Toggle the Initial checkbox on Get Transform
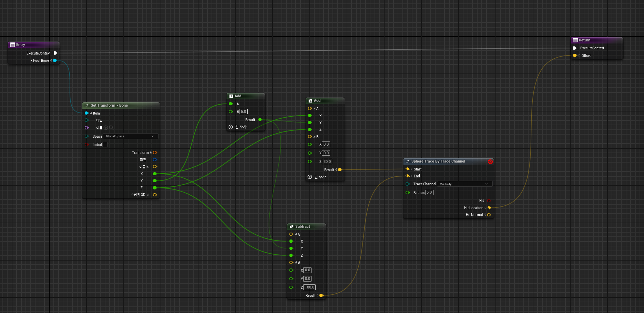Image resolution: width=644 pixels, height=313 pixels. point(105,145)
